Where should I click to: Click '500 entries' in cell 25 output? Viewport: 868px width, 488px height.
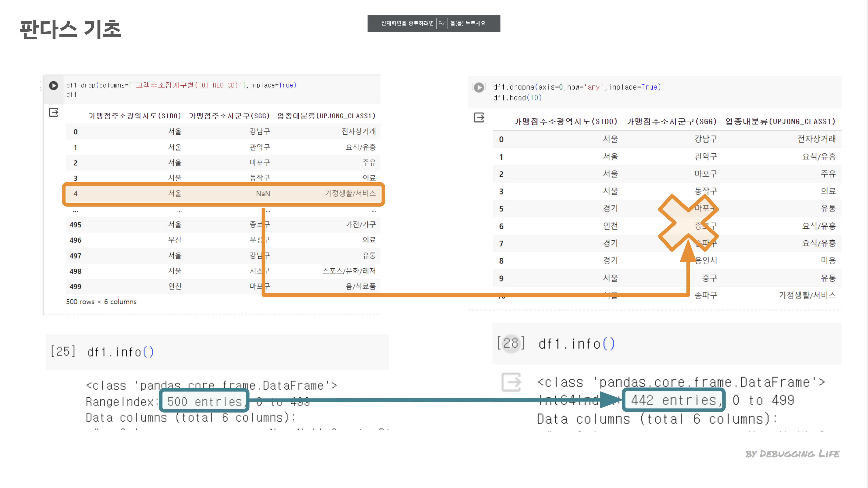(205, 401)
